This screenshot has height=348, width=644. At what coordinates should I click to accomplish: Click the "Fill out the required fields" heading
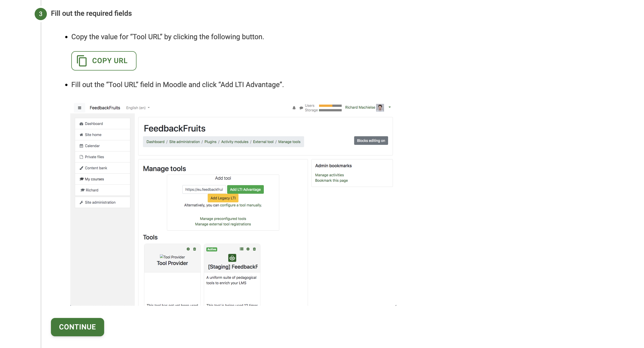(91, 13)
